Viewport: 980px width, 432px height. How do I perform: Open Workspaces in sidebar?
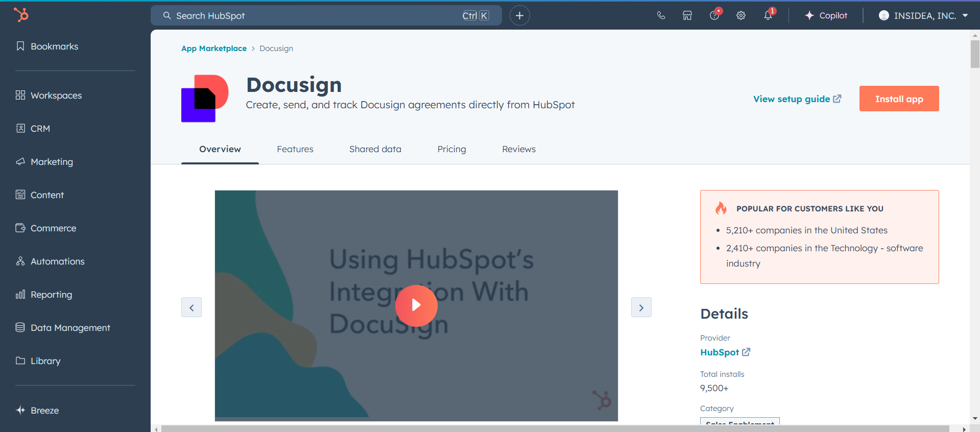coord(49,95)
